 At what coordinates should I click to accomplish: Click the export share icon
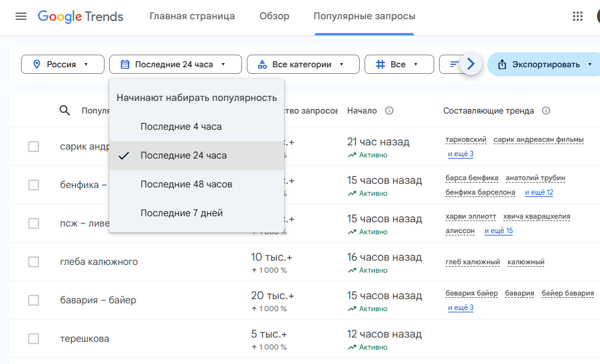[502, 64]
